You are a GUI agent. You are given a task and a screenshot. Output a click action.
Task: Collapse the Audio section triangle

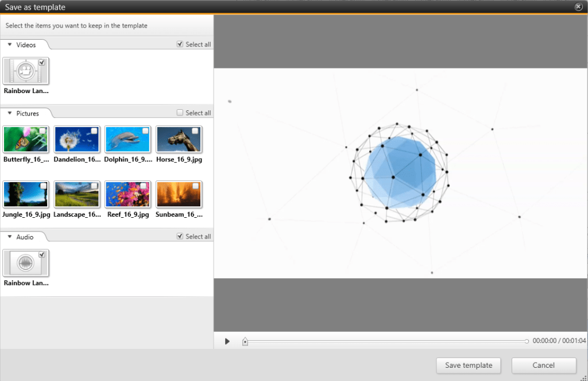tap(10, 236)
